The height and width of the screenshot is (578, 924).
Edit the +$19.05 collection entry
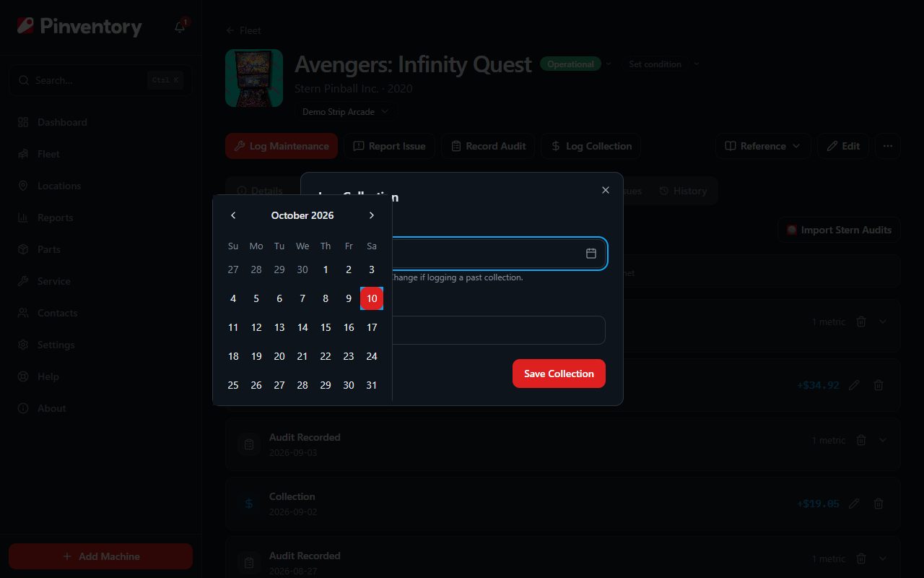[x=854, y=504]
